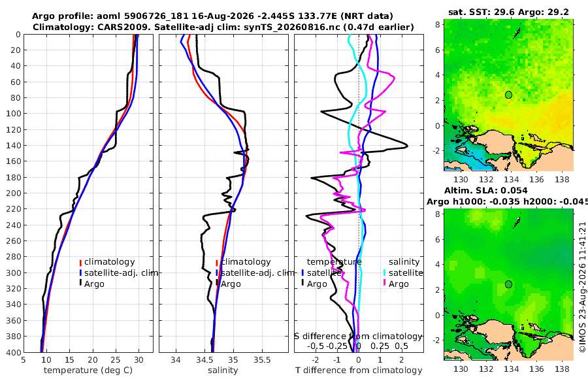The height and width of the screenshot is (379, 588).
Task: Click the 'Altim. SLA: 0.054' title
Action: [x=486, y=191]
